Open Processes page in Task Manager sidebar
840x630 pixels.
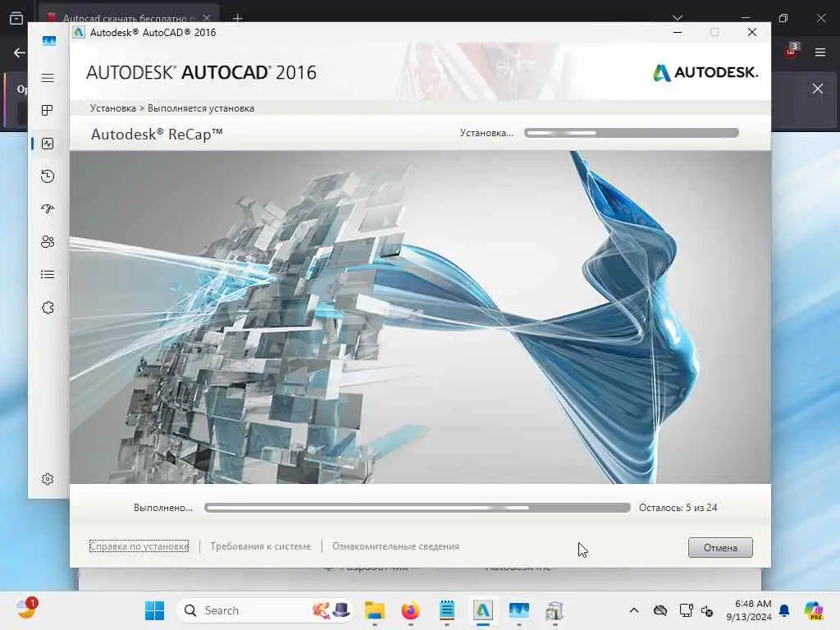coord(48,111)
